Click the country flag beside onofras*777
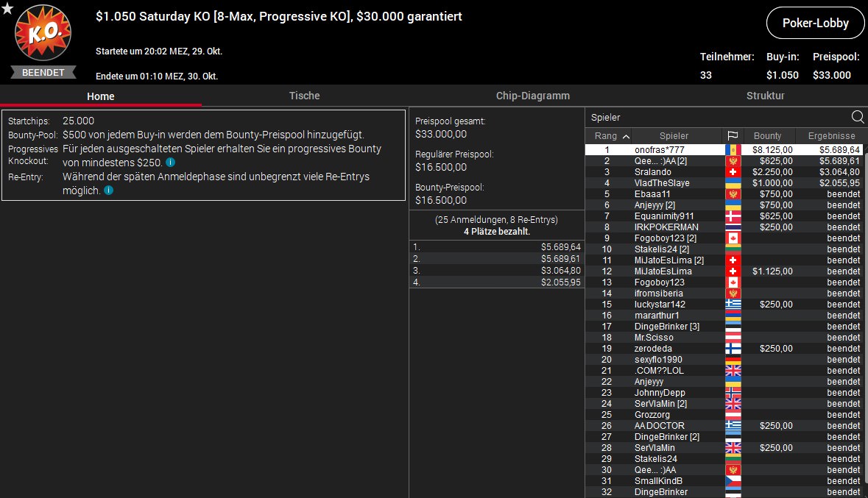Screen dimensions: 868x498 [x=733, y=150]
